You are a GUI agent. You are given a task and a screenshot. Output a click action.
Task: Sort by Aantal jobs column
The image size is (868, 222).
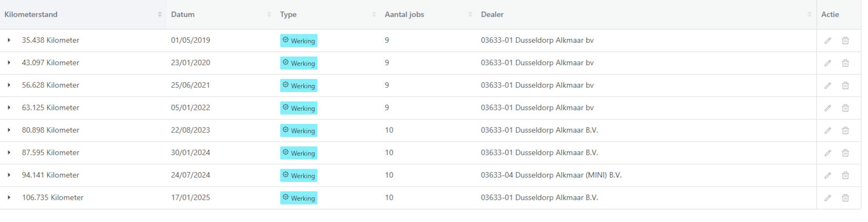point(470,15)
